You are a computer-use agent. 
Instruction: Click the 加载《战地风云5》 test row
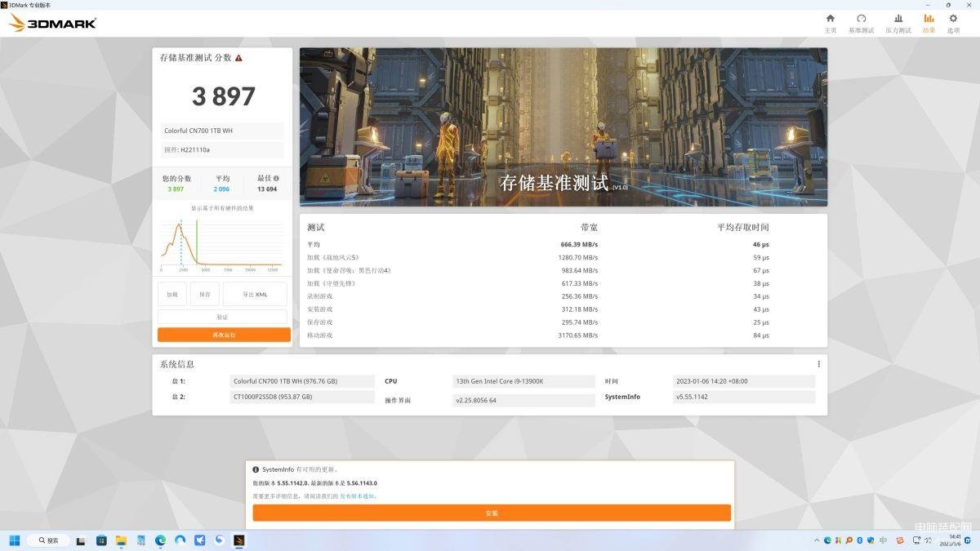click(563, 257)
